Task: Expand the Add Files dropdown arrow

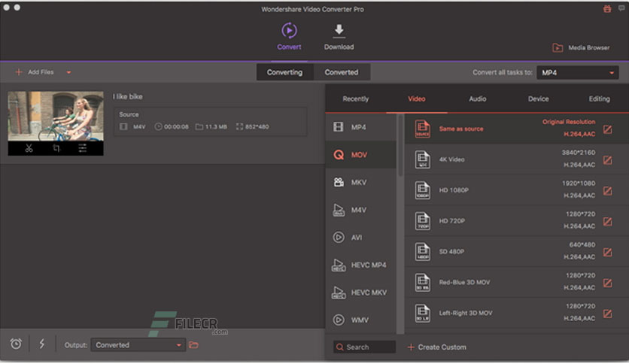Action: click(68, 72)
